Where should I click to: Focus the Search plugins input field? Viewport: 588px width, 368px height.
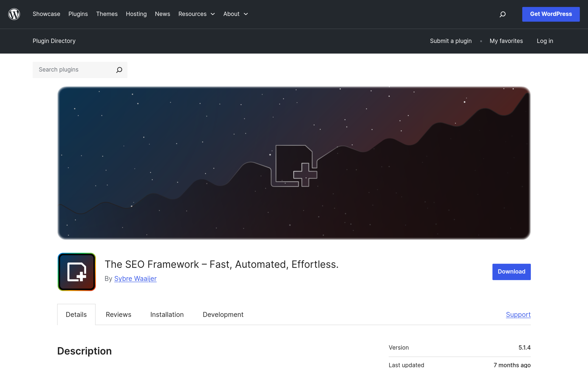click(80, 70)
